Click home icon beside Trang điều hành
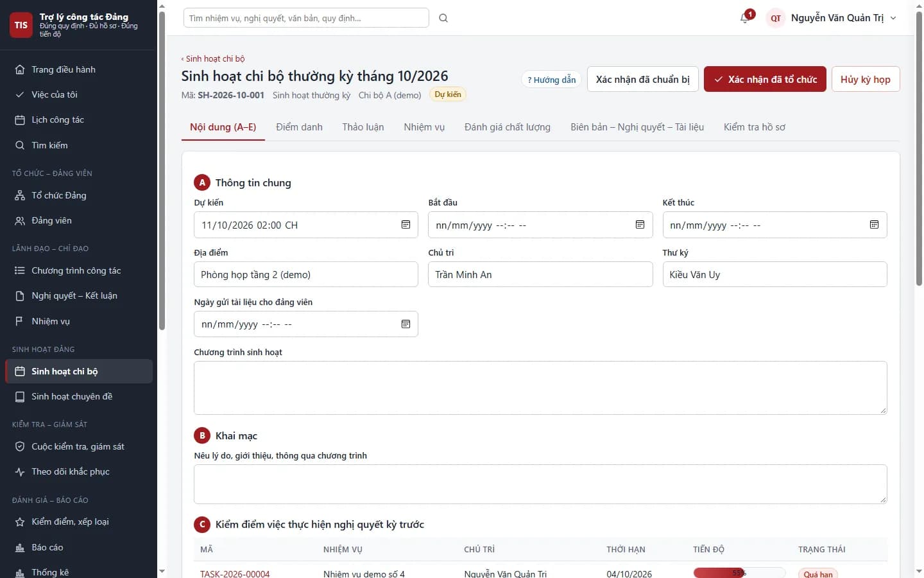Image resolution: width=924 pixels, height=578 pixels. (20, 69)
